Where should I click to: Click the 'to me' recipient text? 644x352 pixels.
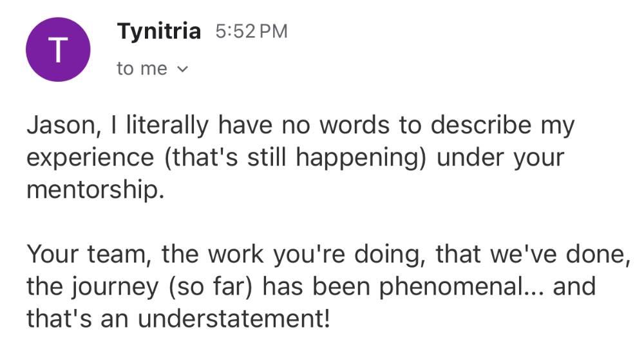142,69
